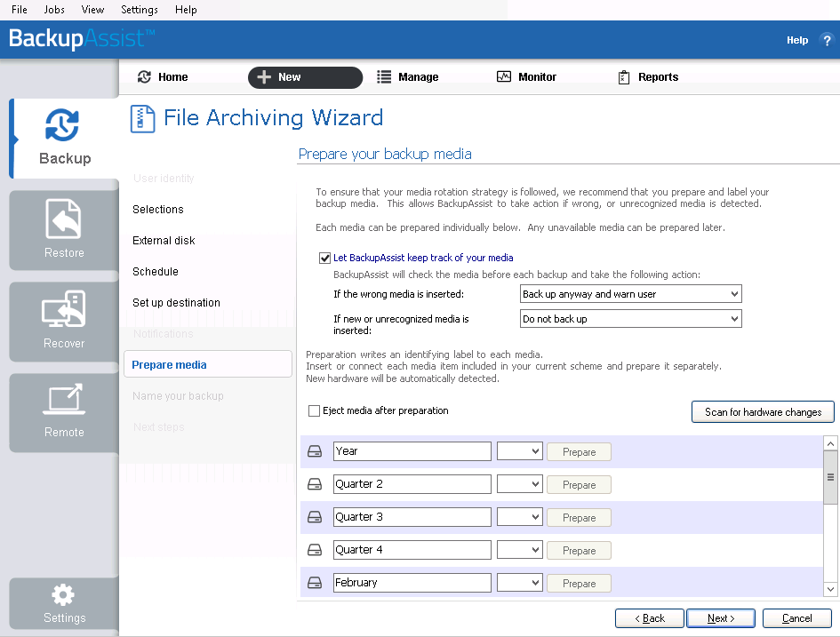Screen dimensions: 840x637
Task: Click the media list scroll up arrow
Action: click(x=830, y=443)
